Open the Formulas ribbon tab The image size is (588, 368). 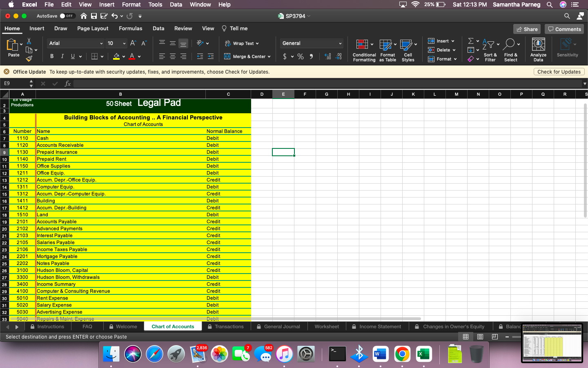pyautogui.click(x=131, y=29)
